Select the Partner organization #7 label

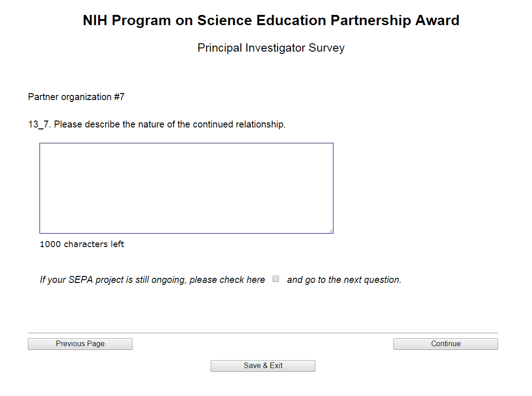(x=76, y=97)
